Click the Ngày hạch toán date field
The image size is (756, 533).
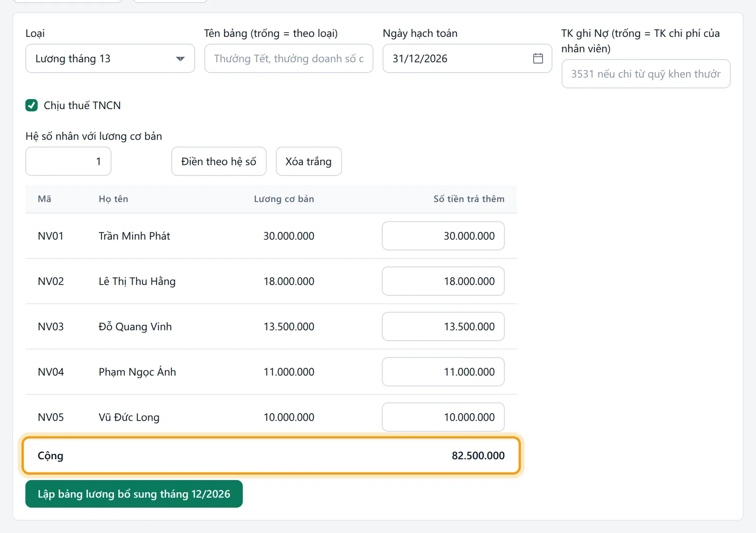pos(467,59)
